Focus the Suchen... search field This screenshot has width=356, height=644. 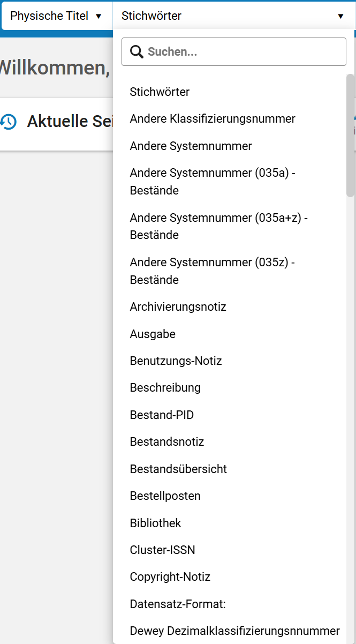[x=234, y=52]
